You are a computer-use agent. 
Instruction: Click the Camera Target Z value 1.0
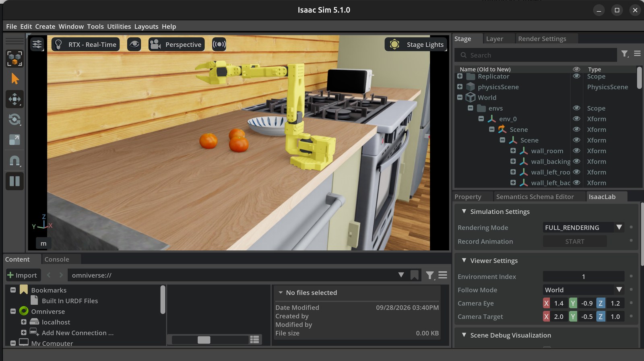[x=615, y=316]
